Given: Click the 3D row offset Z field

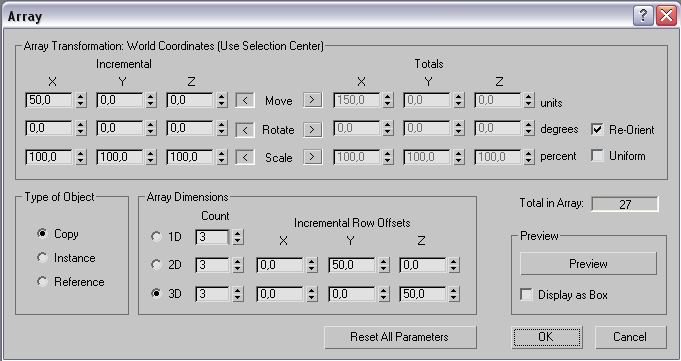Looking at the screenshot, I should pyautogui.click(x=423, y=294).
